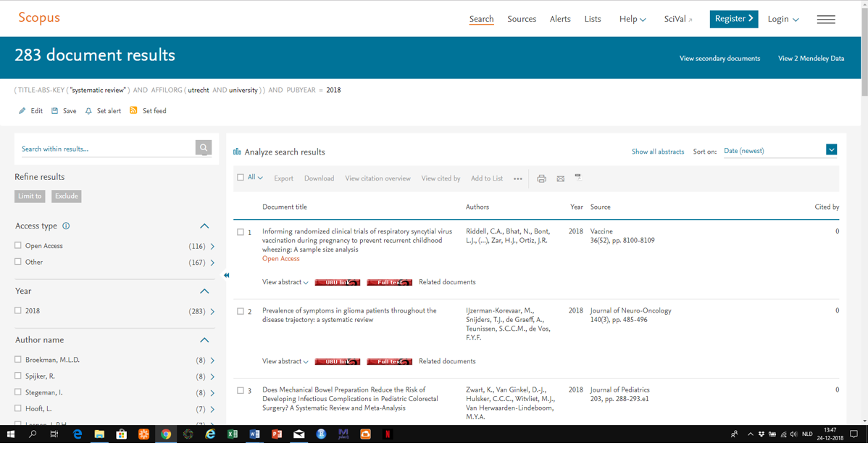Screen dimensions: 868x470
Task: Expand View abstract for the glioma article
Action: (285, 361)
